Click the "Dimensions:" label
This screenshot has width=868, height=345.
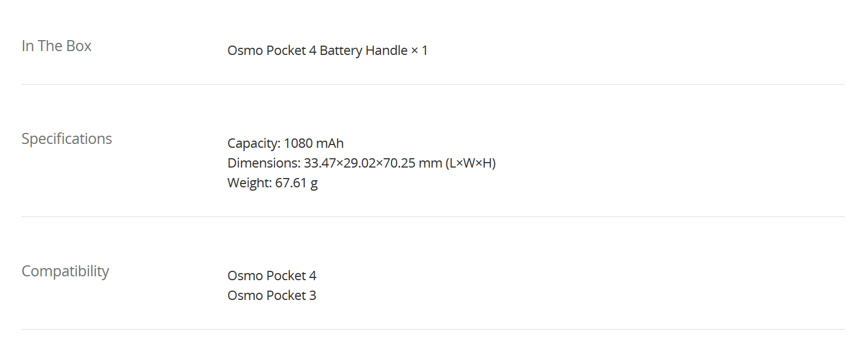coord(264,163)
